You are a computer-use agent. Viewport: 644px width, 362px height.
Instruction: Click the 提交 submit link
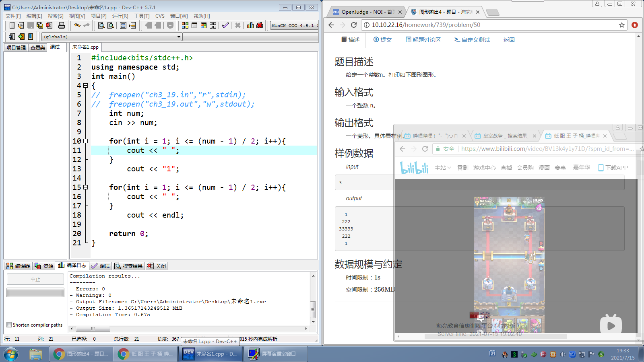point(382,40)
